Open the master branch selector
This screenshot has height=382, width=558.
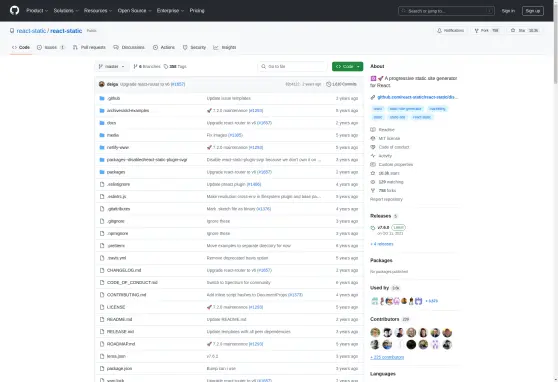(x=111, y=67)
